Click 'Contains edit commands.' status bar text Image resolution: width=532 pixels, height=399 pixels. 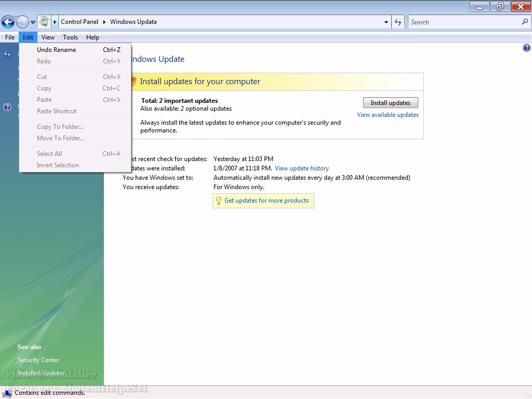[x=50, y=393]
